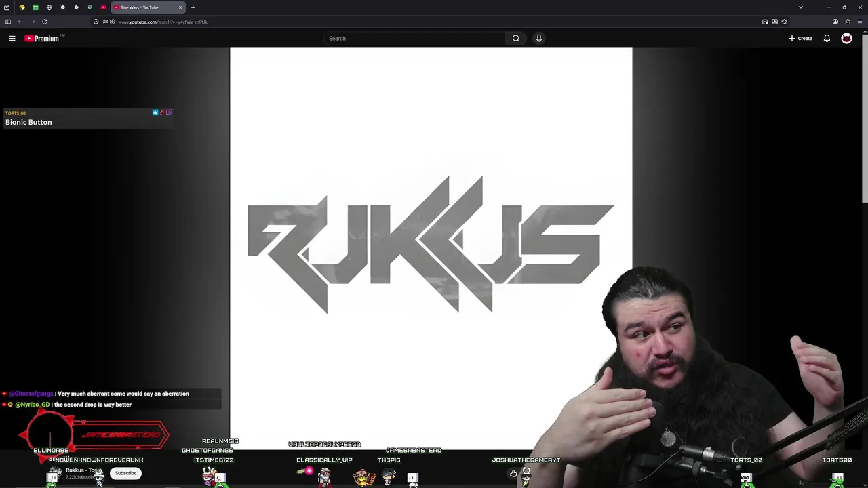Go back in browser history
The image size is (868, 488).
pos(20,22)
